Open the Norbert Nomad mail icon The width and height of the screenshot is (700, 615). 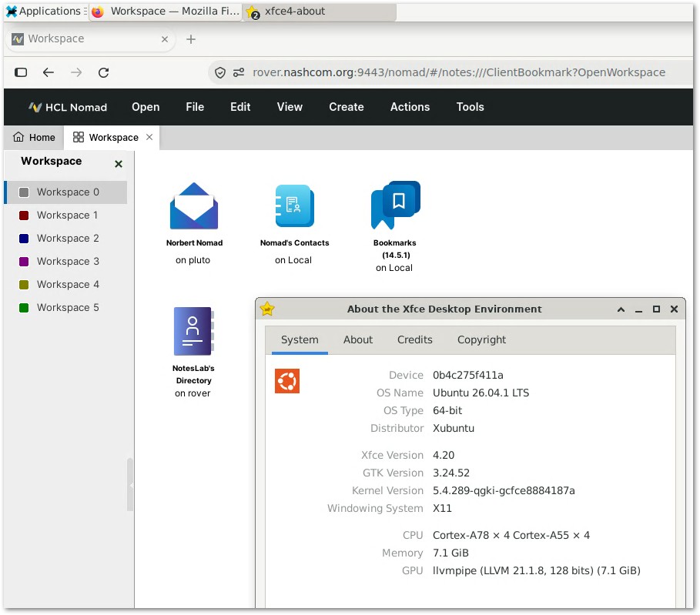click(x=194, y=206)
